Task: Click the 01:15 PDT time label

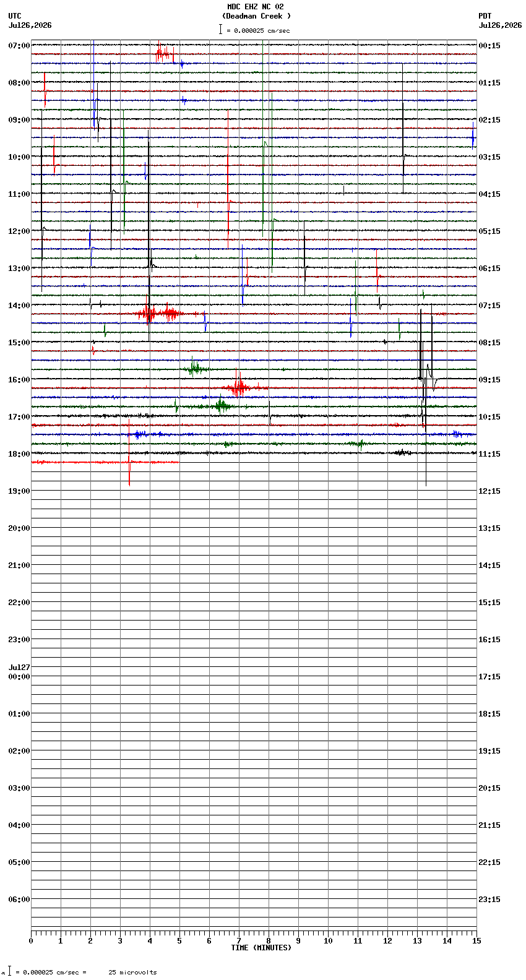Action: (x=489, y=83)
